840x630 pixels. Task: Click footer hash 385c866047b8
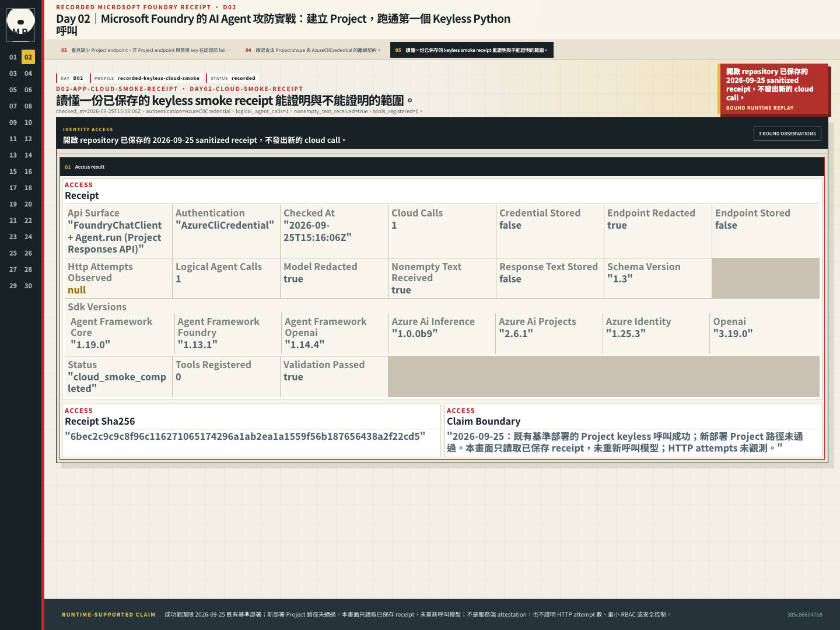804,615
